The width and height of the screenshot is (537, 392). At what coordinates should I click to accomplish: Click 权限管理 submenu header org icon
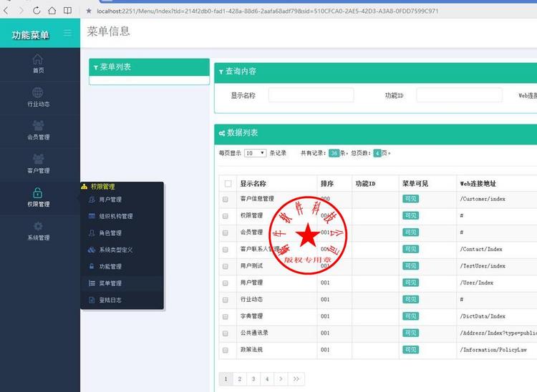point(84,187)
